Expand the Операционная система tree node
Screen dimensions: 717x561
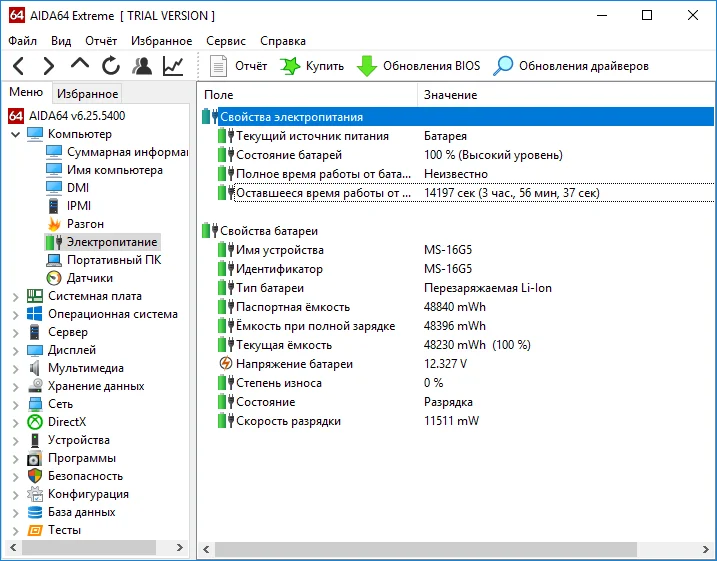tap(16, 315)
